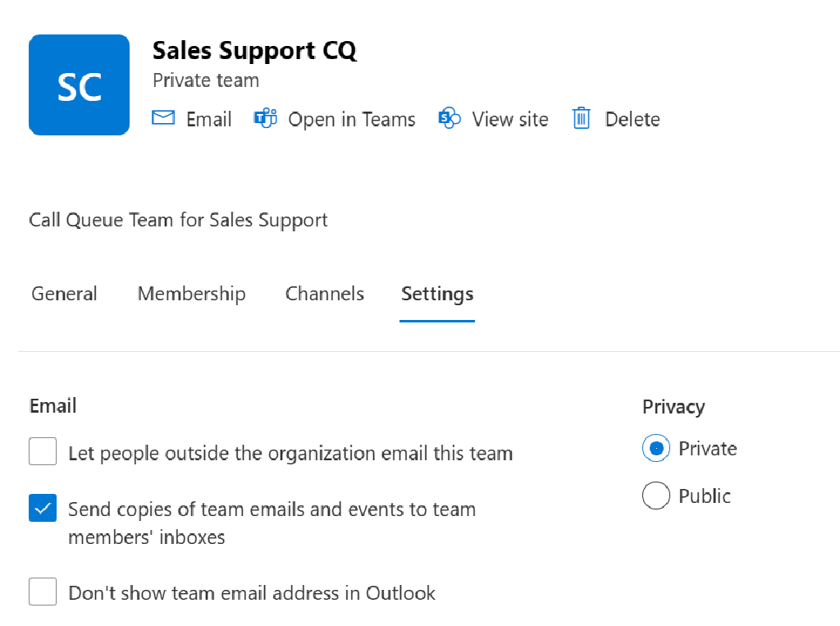Image resolution: width=840 pixels, height=626 pixels.
Task: Check hiding team email address in Outlook
Action: pos(43,592)
